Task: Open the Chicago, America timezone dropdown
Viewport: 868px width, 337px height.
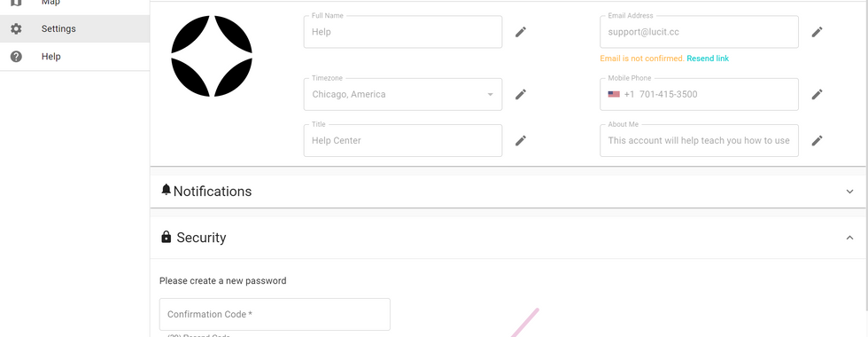Action: pos(403,94)
